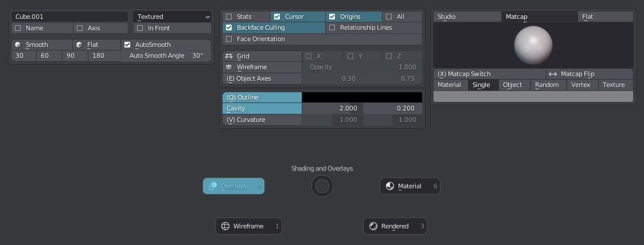Open the Textured display type dropdown
Screen dimensions: 644x245
[x=173, y=17]
